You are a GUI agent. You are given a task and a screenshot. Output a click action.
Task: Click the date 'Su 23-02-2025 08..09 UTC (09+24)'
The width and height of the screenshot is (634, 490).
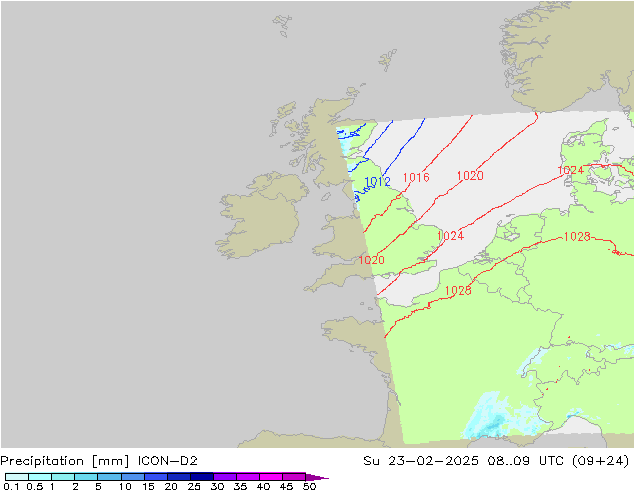coord(496,461)
